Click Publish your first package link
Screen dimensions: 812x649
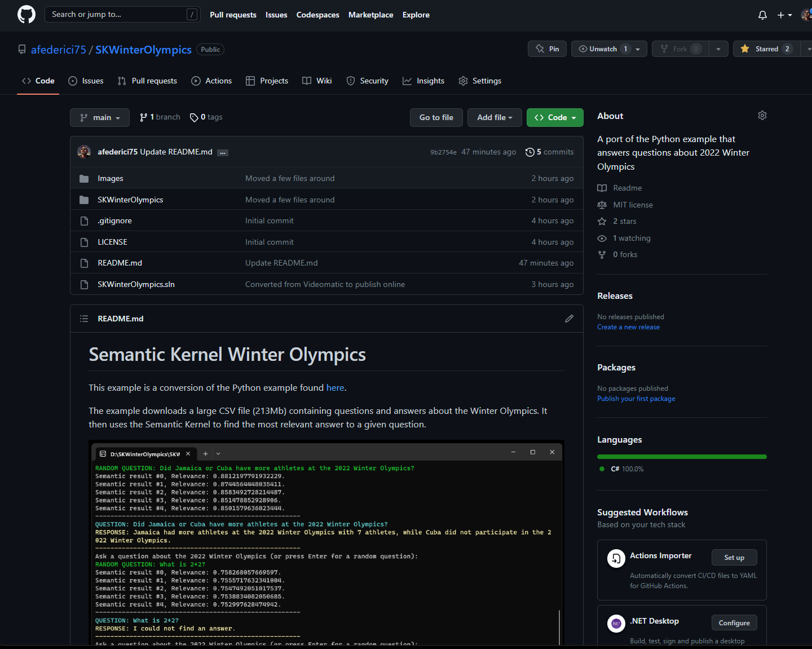636,399
